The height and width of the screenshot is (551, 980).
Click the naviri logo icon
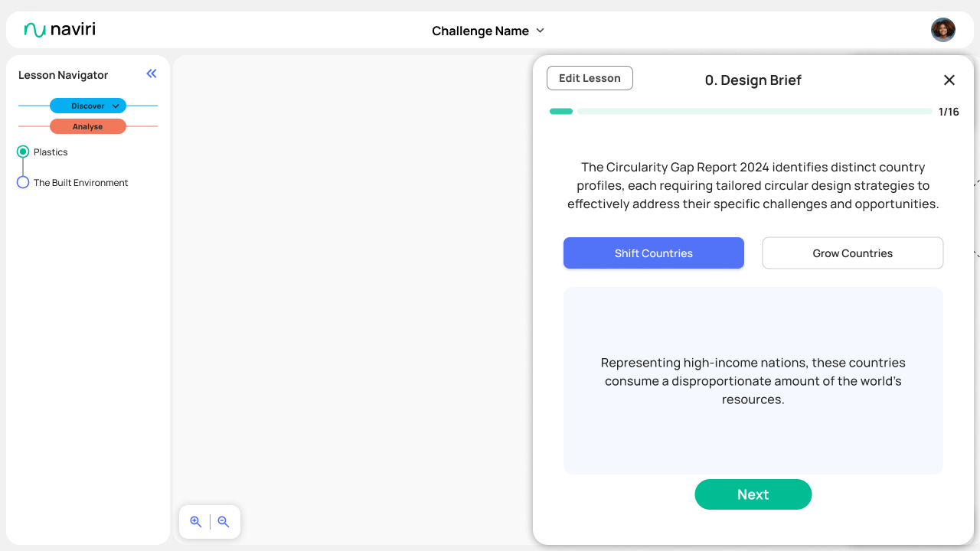coord(35,30)
